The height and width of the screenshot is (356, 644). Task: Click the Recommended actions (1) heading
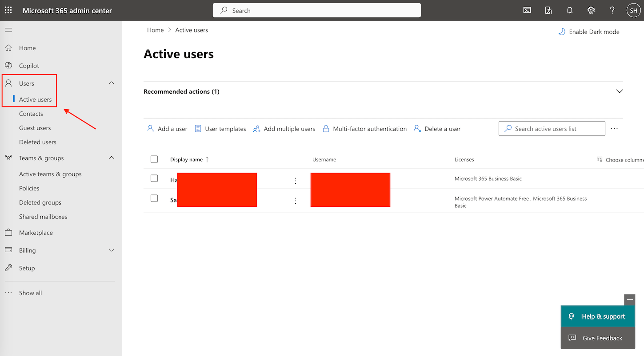[181, 91]
